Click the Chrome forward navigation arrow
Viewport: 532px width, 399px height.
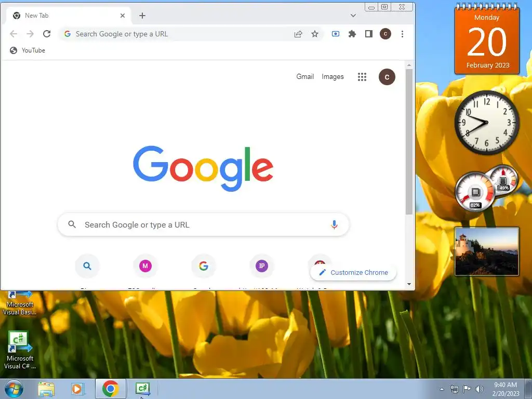pyautogui.click(x=30, y=34)
